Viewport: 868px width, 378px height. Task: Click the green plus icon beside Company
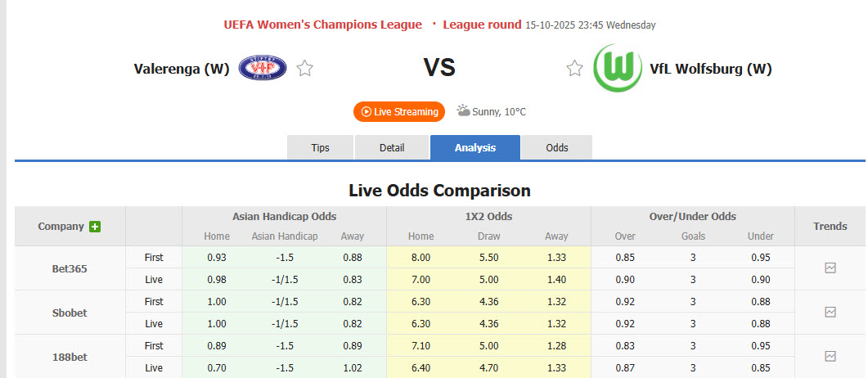pos(95,227)
